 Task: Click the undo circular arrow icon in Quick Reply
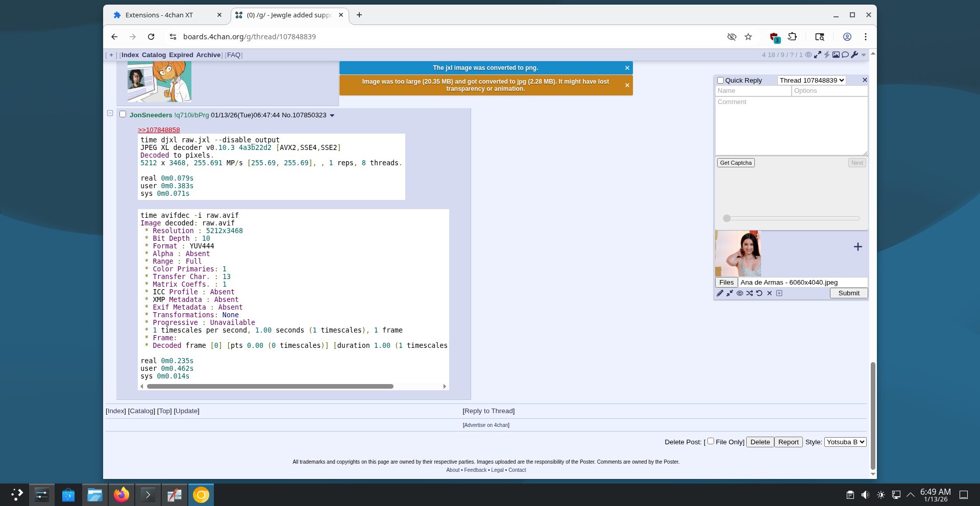759,293
